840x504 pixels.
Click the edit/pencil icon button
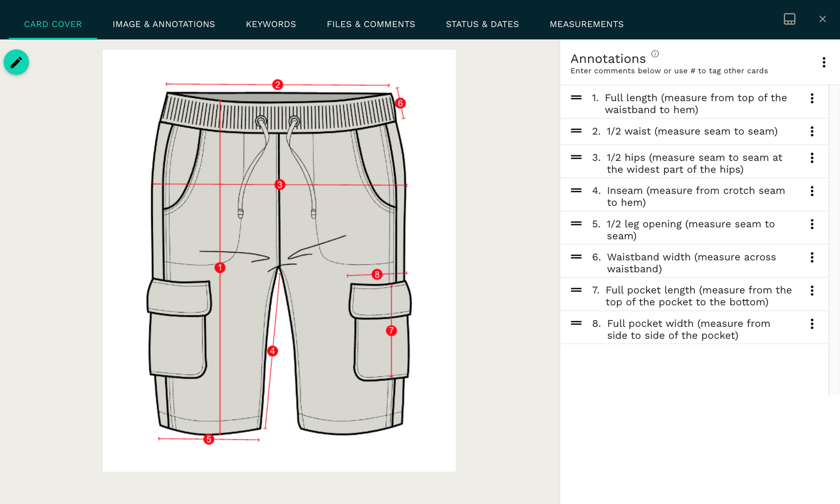coord(16,62)
